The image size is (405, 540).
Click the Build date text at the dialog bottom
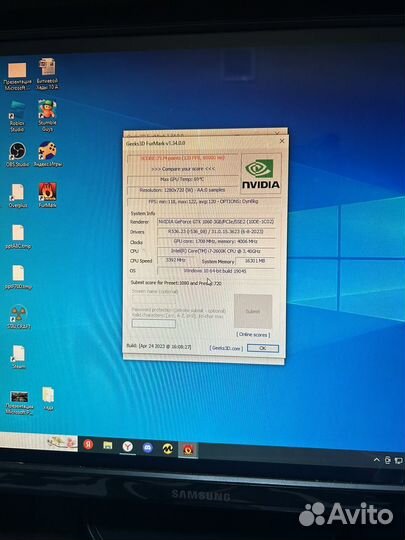(159, 346)
